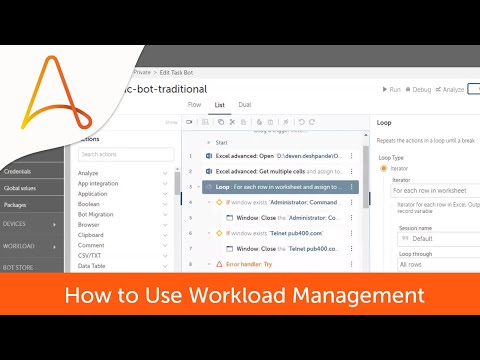Viewport: 480px width, 360px height.
Task: Click the scroll-up arrow of editor list
Action: point(366,135)
